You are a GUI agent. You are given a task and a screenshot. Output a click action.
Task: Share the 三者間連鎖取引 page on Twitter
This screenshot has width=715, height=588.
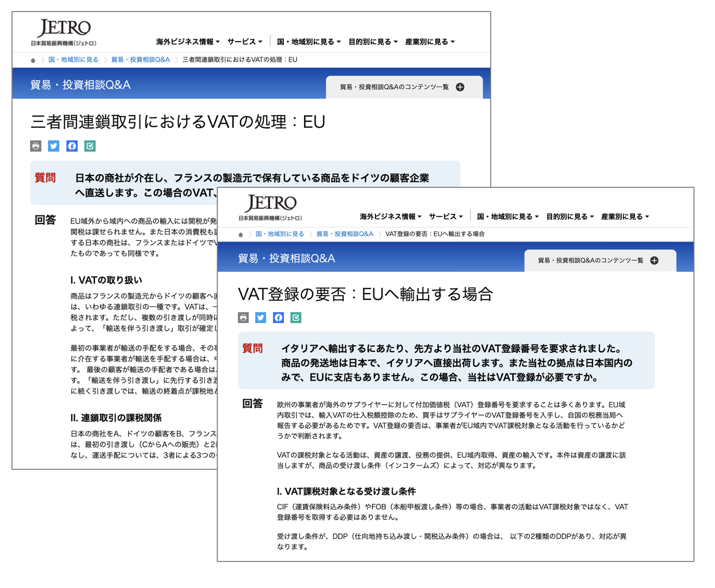(54, 146)
